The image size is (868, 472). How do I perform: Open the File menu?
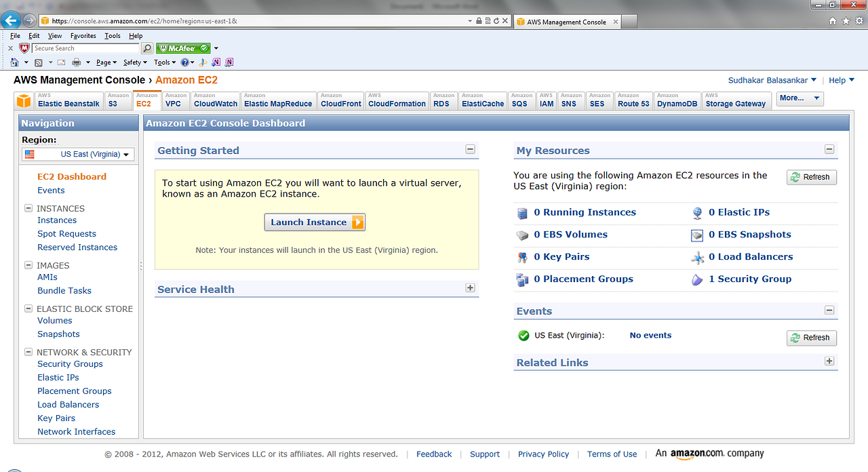click(x=16, y=36)
